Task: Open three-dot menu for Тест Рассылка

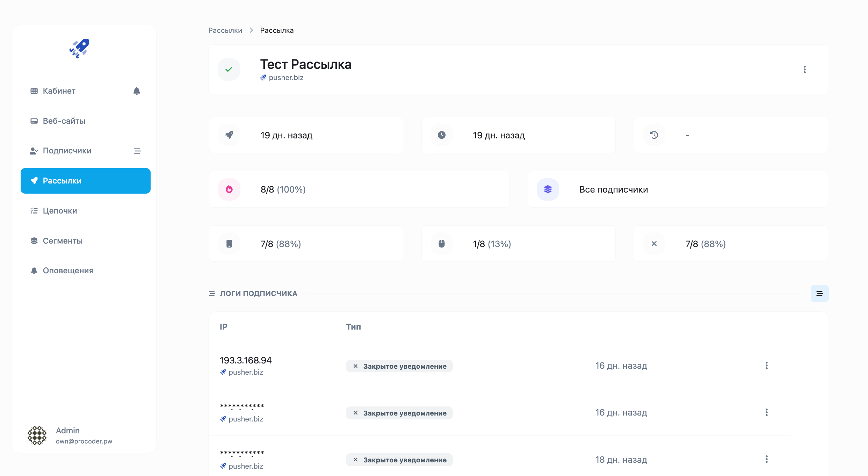Action: (804, 70)
